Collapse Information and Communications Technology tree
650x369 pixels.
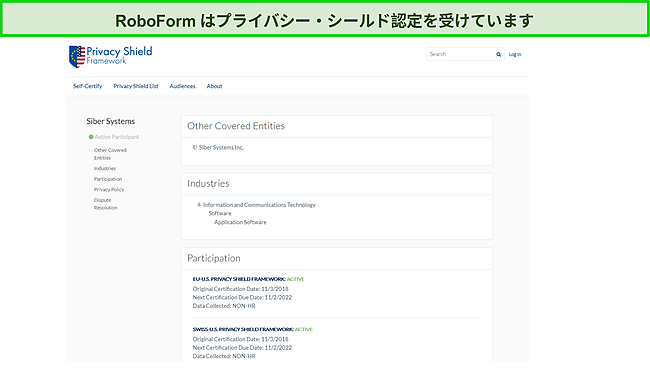pyautogui.click(x=199, y=205)
